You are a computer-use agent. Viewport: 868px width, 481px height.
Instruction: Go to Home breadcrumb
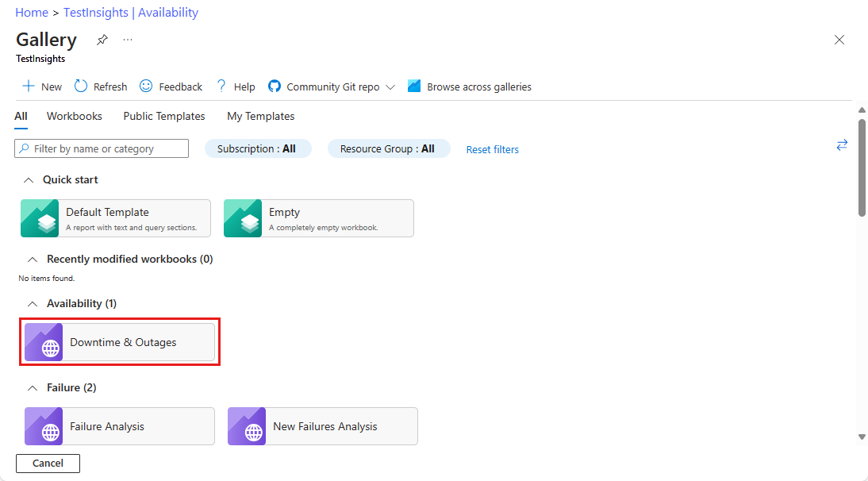pyautogui.click(x=32, y=13)
